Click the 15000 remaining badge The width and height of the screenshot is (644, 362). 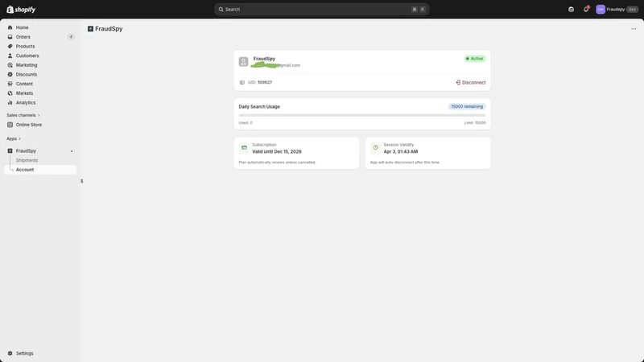pos(467,107)
